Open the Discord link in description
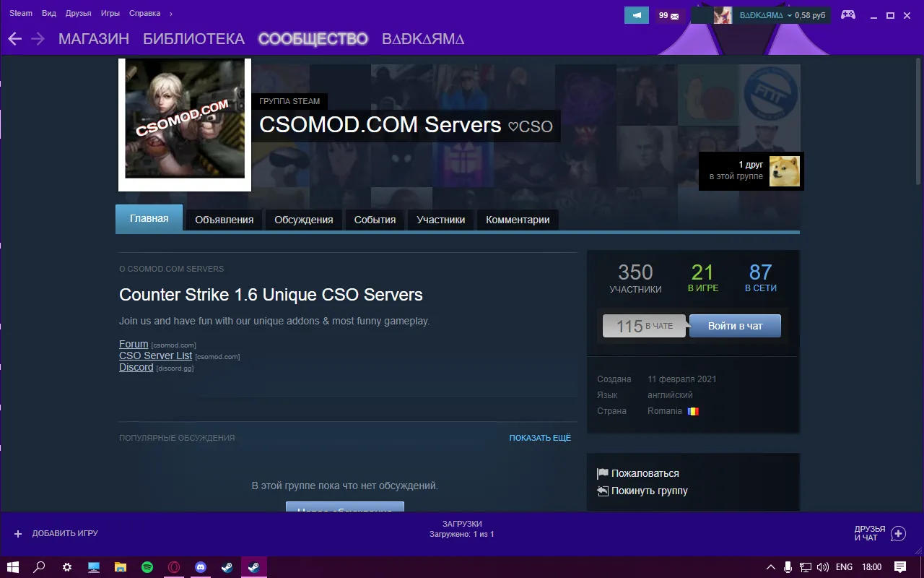 pyautogui.click(x=136, y=367)
